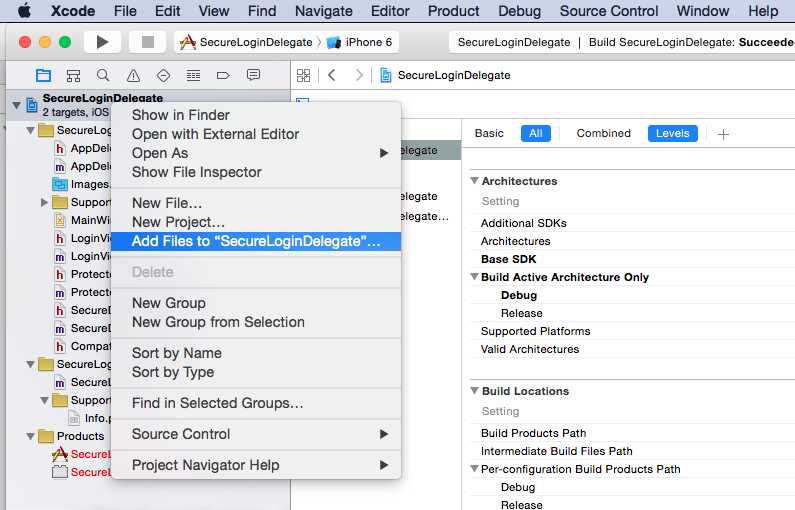
Task: Collapse the Architectures section
Action: pyautogui.click(x=474, y=180)
